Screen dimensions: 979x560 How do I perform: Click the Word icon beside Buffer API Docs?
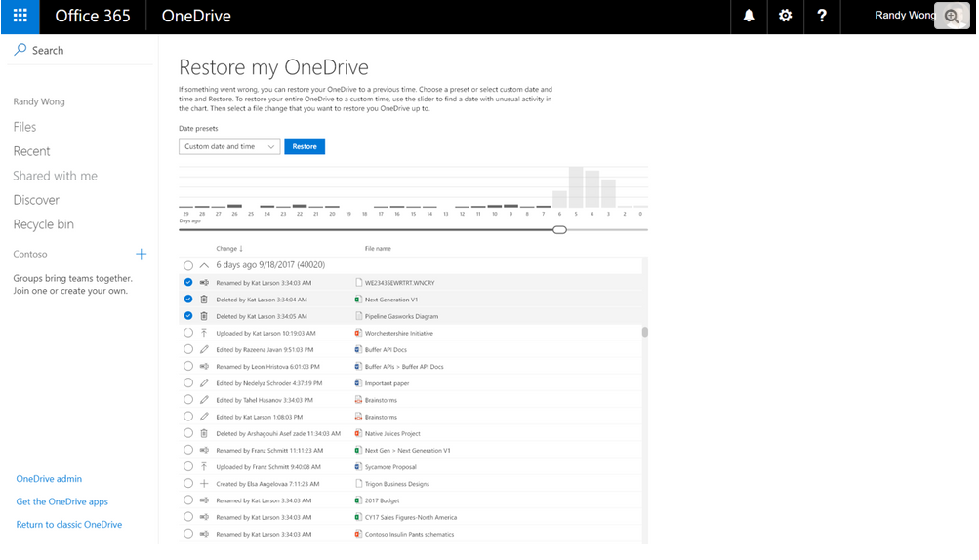pyautogui.click(x=358, y=349)
